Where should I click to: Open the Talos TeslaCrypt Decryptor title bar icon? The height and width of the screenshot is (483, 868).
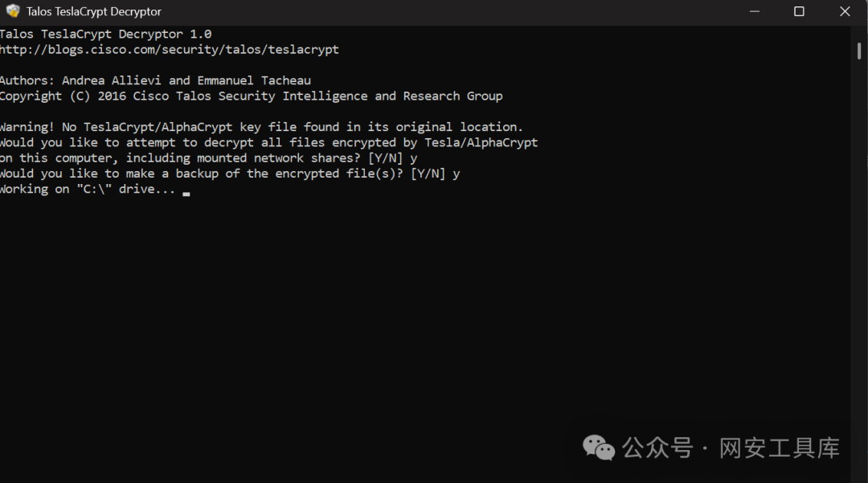(x=13, y=11)
